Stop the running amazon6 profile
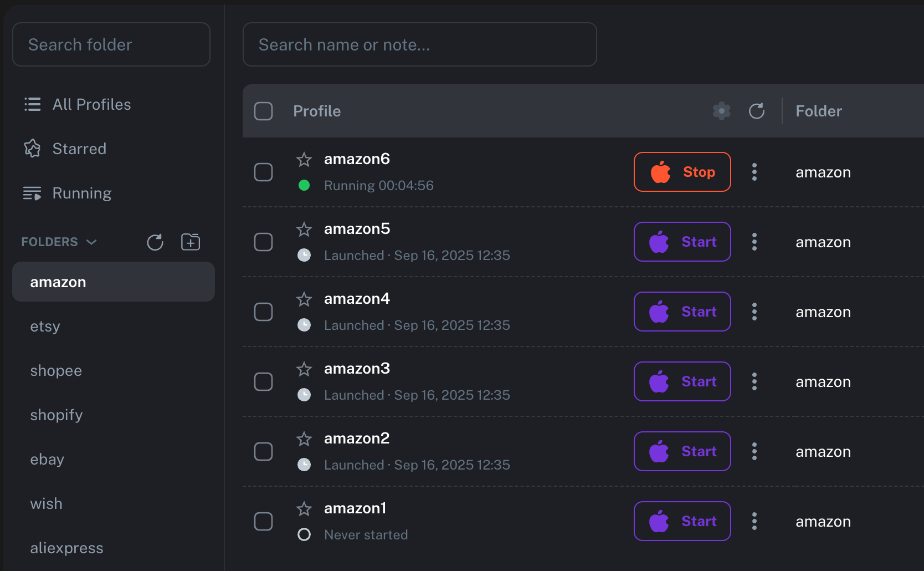Screen dimensions: 924x571 point(682,172)
